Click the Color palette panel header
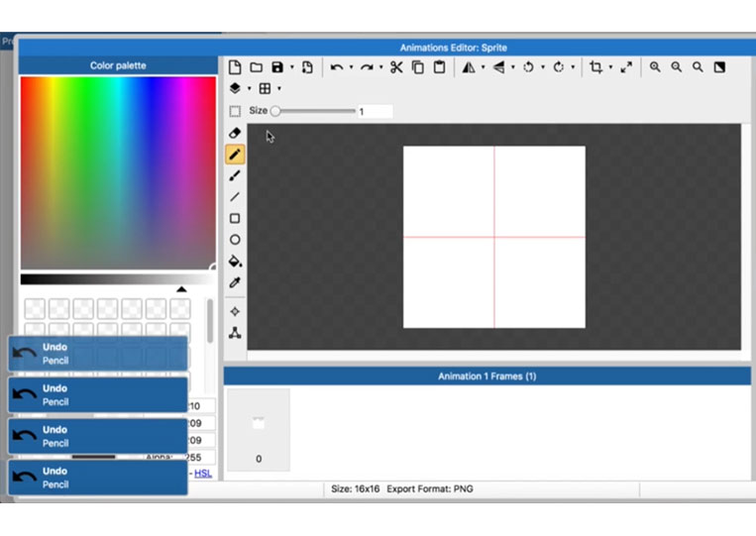756x536 pixels. click(118, 65)
